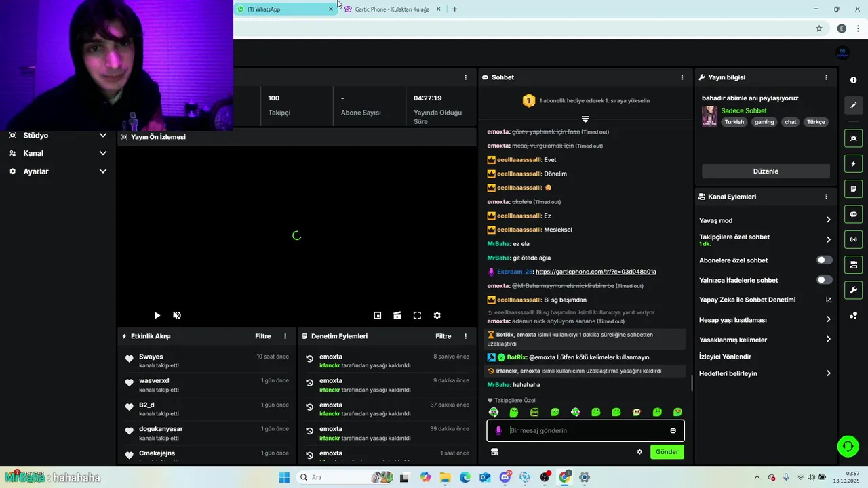This screenshot has height=488, width=868.
Task: Toggle Abonelere özel sohbet switch
Action: (x=824, y=260)
